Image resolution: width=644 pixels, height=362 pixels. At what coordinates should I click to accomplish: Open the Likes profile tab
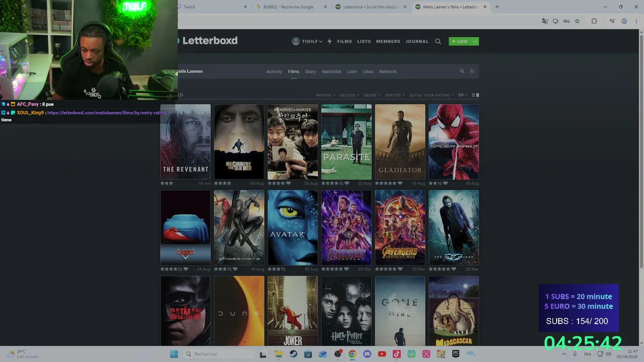click(368, 71)
